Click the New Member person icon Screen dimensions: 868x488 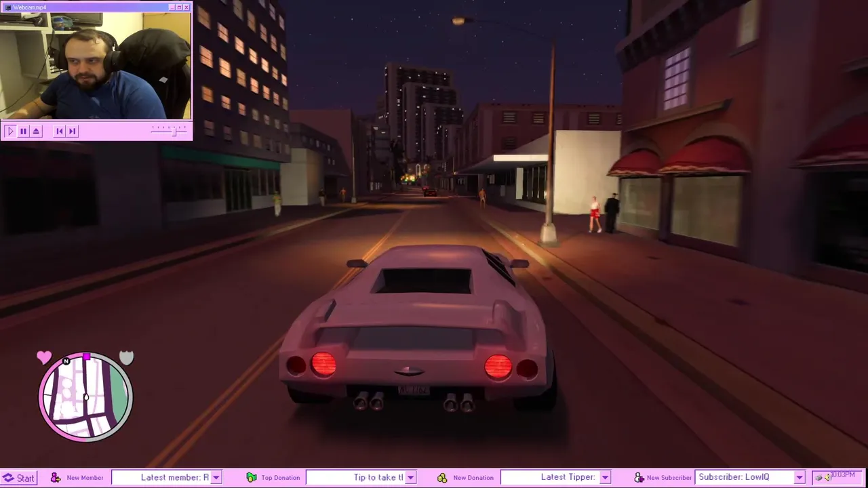coord(56,478)
